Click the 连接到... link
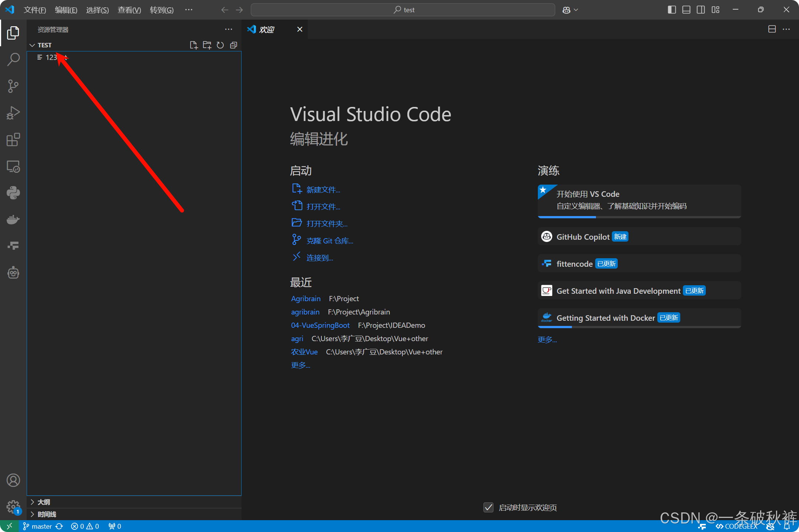 click(320, 258)
